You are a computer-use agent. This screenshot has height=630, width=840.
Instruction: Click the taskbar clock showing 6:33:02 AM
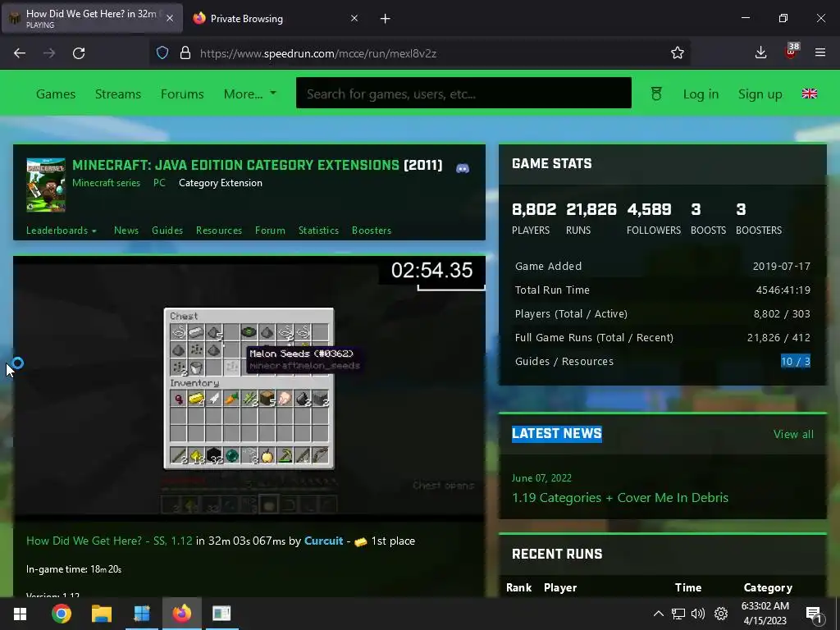[765, 614]
